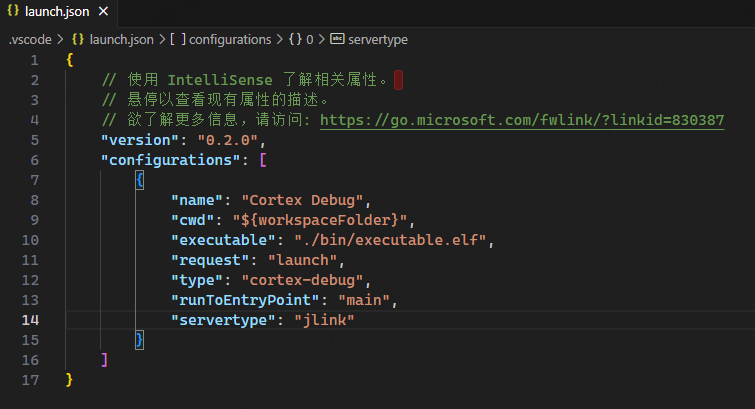The height and width of the screenshot is (409, 755).
Task: Click line number 14 in the gutter
Action: point(30,320)
